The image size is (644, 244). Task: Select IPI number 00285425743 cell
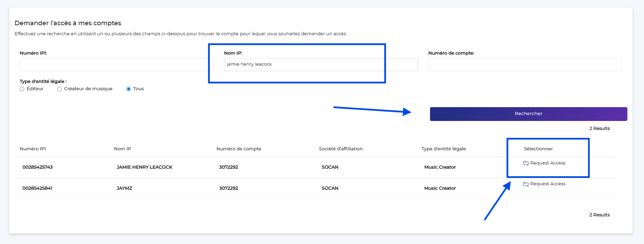tap(37, 167)
